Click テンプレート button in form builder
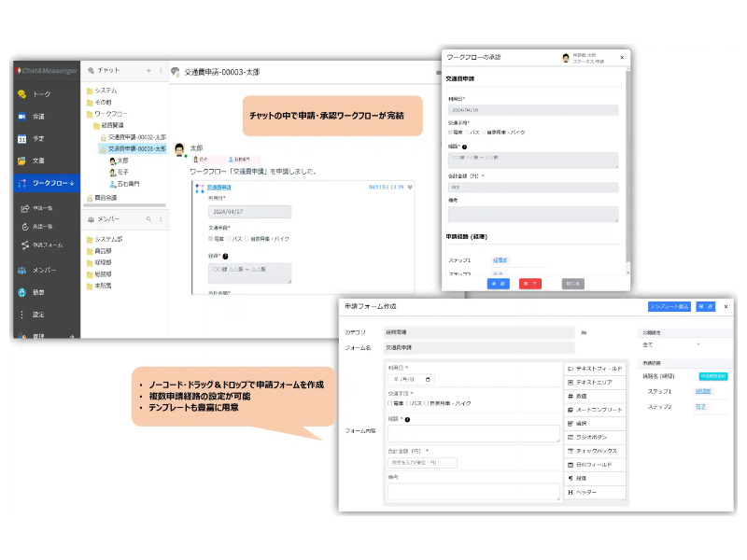Viewport: 747px width, 560px height. pyautogui.click(x=669, y=307)
